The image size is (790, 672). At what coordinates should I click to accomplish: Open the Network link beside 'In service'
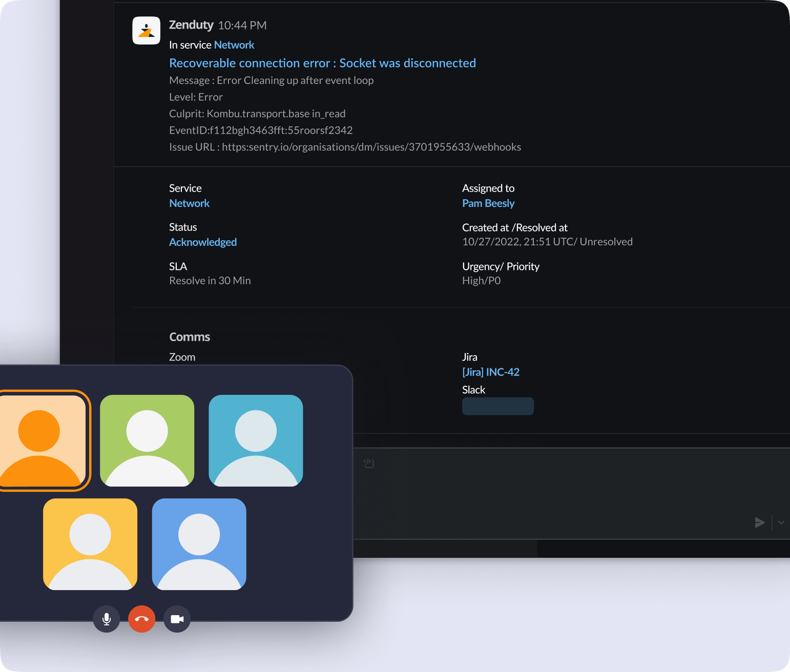(234, 45)
